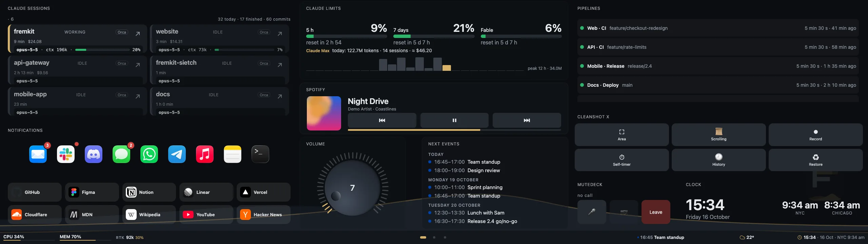Open docs session arrow icon
868x244 pixels.
(x=280, y=96)
